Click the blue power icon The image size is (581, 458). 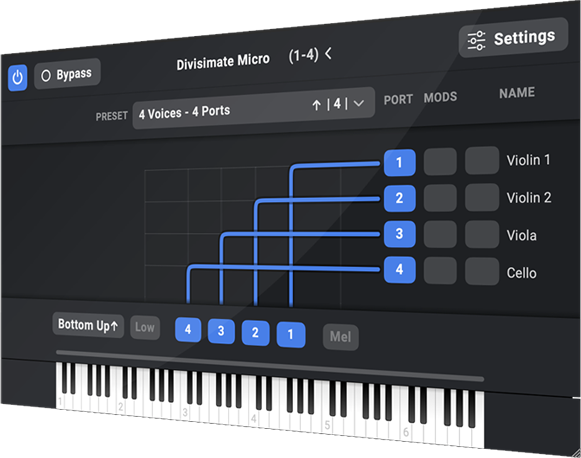click(17, 78)
